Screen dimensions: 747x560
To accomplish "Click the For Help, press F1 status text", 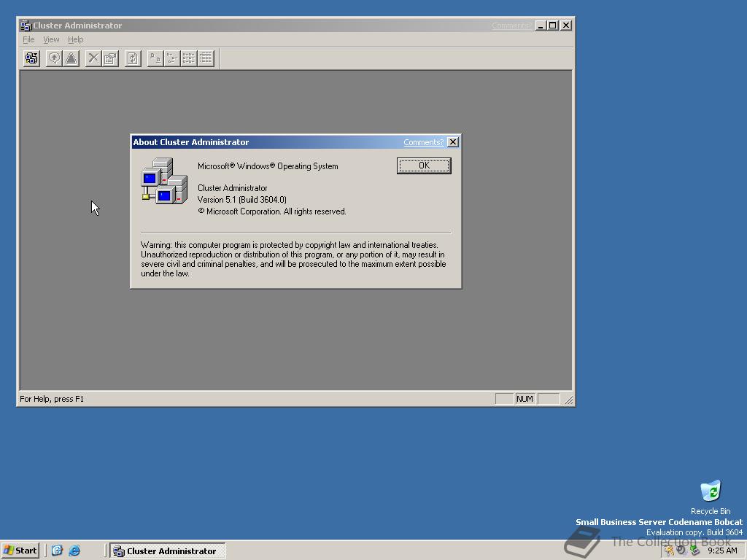I will pyautogui.click(x=52, y=399).
